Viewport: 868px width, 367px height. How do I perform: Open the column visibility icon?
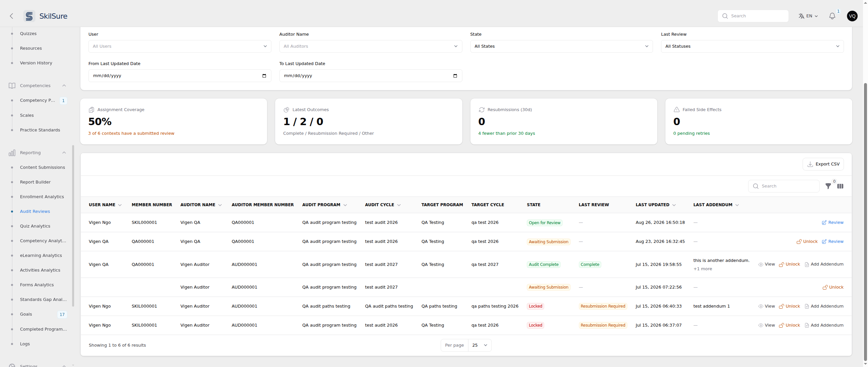coord(840,186)
